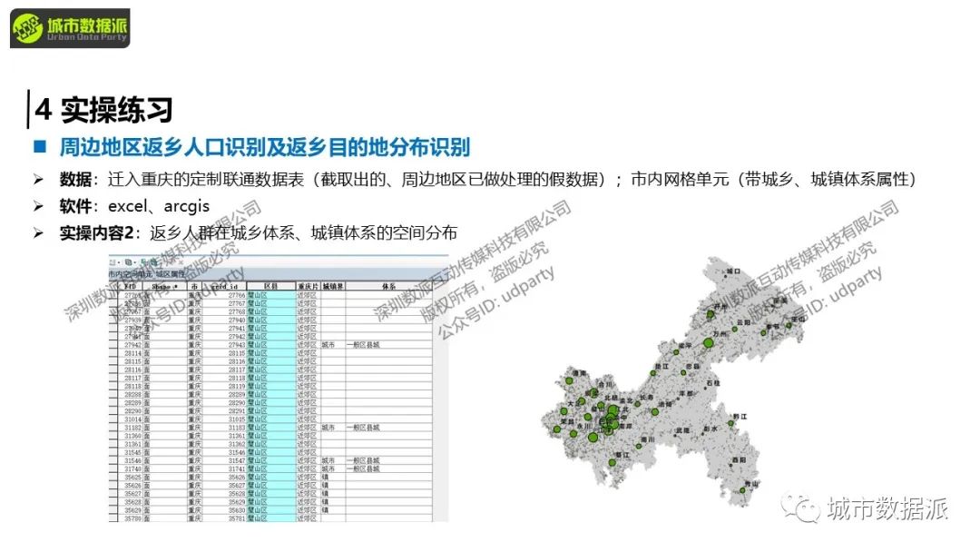
Task: Click the 武隆 label on the map
Action: tap(682, 430)
